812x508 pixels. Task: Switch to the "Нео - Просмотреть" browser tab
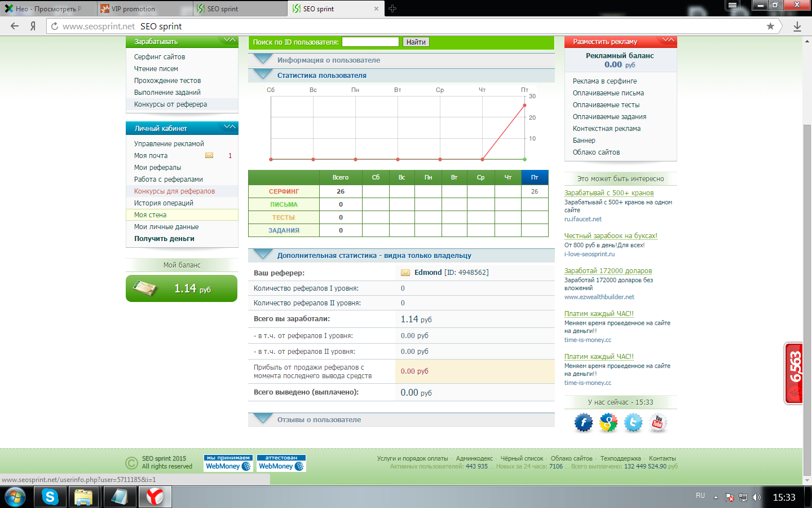point(48,8)
